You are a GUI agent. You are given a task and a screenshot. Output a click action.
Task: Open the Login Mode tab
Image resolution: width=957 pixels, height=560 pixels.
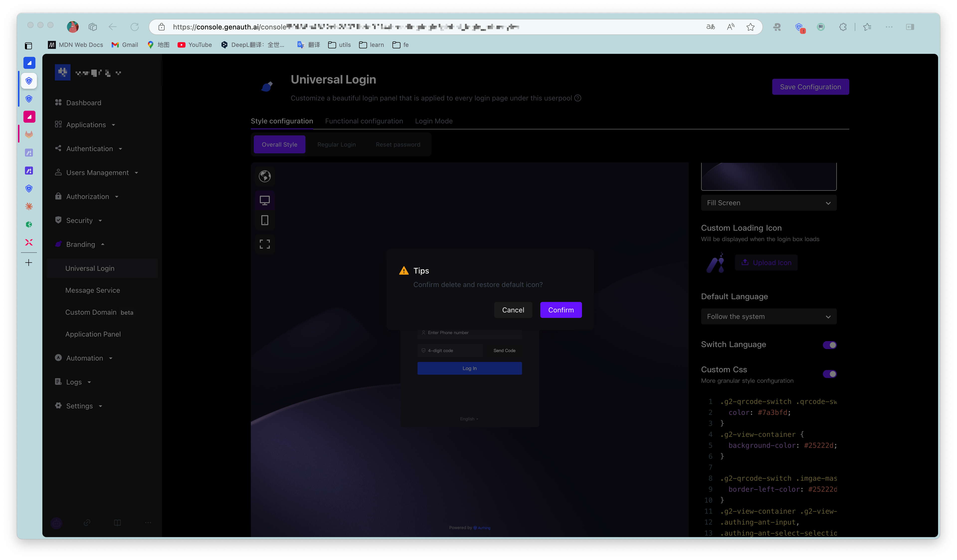pyautogui.click(x=433, y=121)
